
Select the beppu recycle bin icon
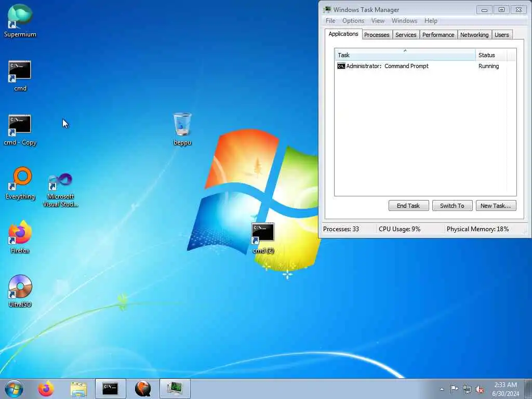(x=182, y=129)
